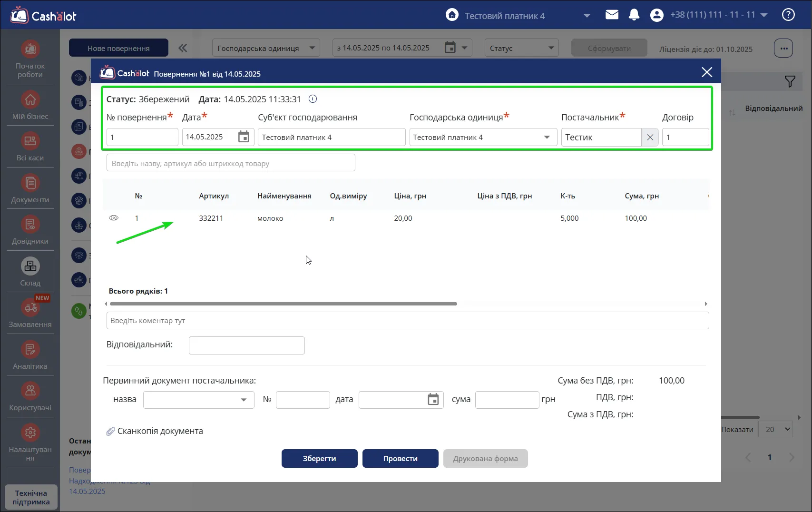The height and width of the screenshot is (512, 812).
Task: Open Всі каси section
Action: [30, 147]
